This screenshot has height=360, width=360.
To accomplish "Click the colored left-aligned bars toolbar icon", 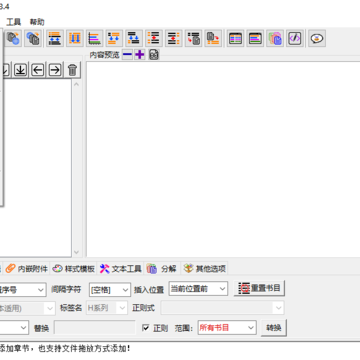I will pos(95,38).
